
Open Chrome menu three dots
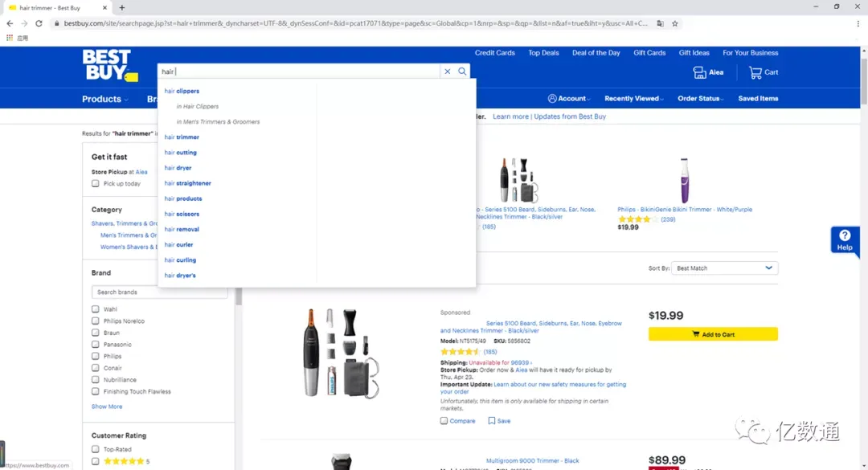[858, 23]
